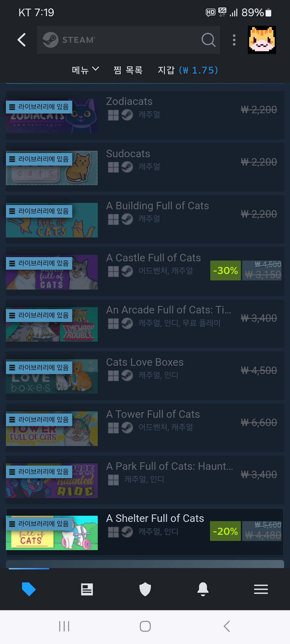Open Cats Love Boxes listing
Screen dimensions: 290x644
coord(145,376)
